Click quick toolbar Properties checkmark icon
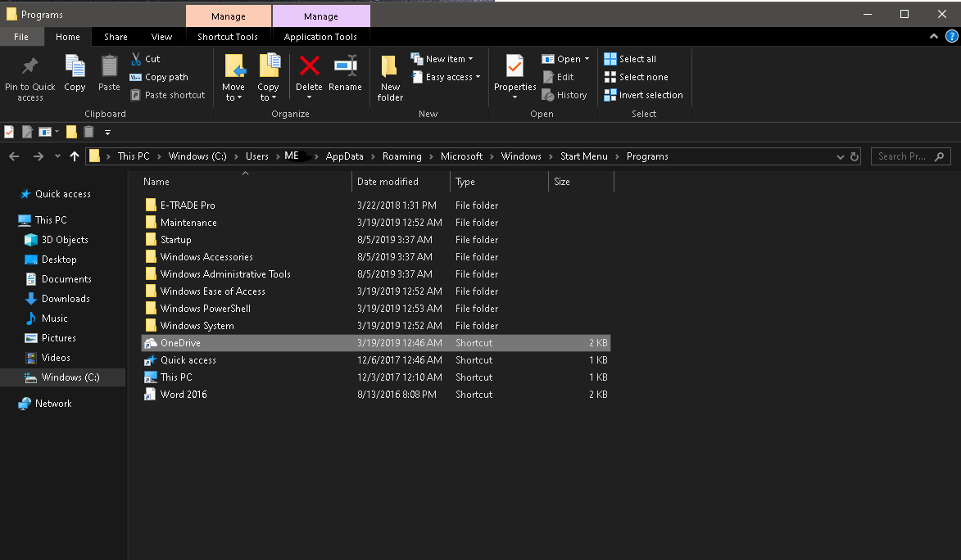The height and width of the screenshot is (560, 961). 9,132
